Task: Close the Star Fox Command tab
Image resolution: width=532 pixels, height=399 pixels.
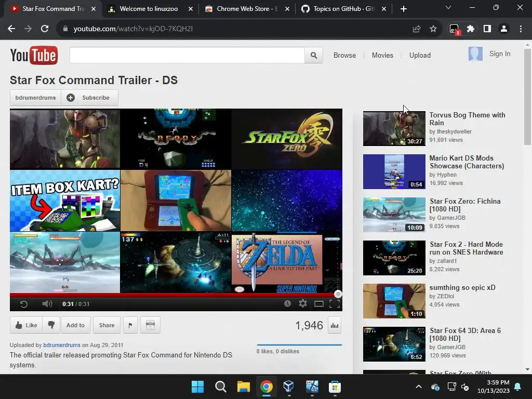Action: (94, 9)
